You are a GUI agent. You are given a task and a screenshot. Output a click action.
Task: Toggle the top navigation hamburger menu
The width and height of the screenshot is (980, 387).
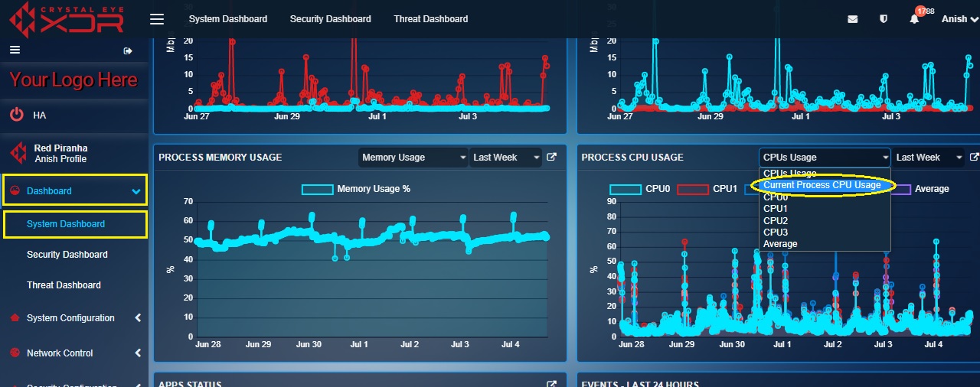[157, 19]
